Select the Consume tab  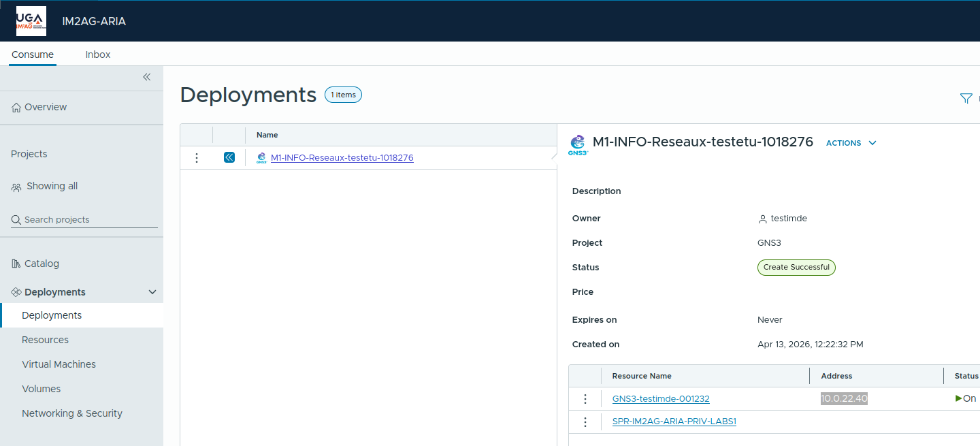(33, 54)
